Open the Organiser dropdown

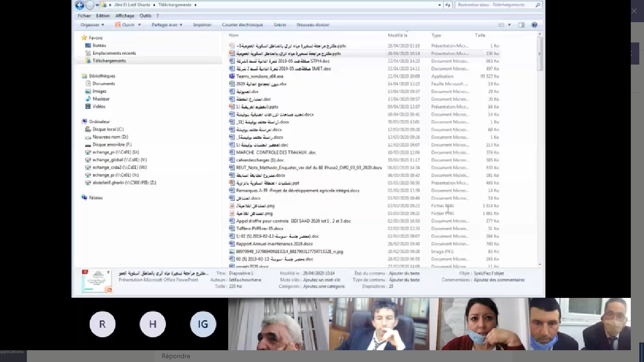point(92,25)
